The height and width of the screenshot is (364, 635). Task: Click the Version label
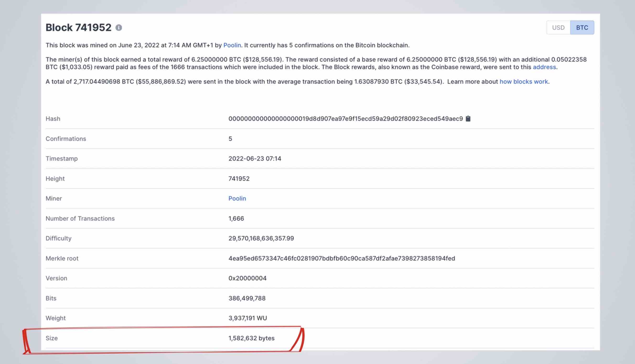56,278
